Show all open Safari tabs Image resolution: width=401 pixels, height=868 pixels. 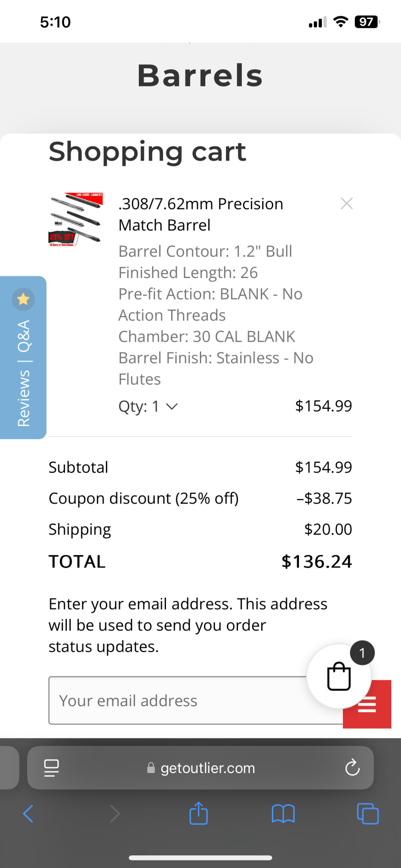[368, 813]
